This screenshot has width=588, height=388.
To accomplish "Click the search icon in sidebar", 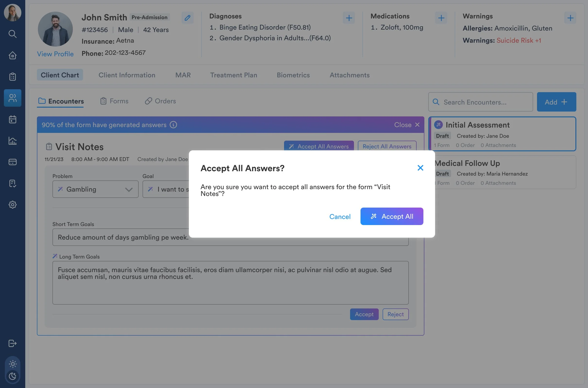I will coord(12,34).
